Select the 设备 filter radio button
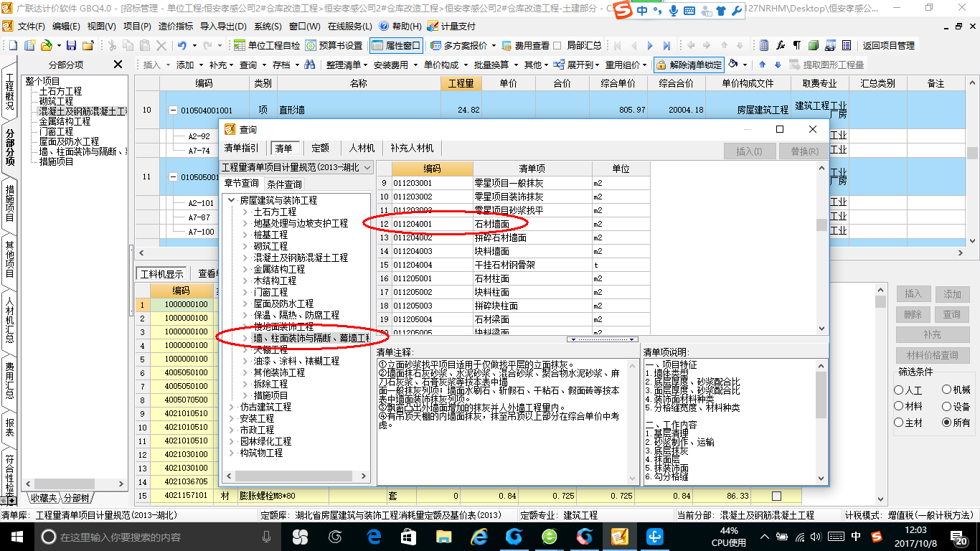 pyautogui.click(x=946, y=406)
